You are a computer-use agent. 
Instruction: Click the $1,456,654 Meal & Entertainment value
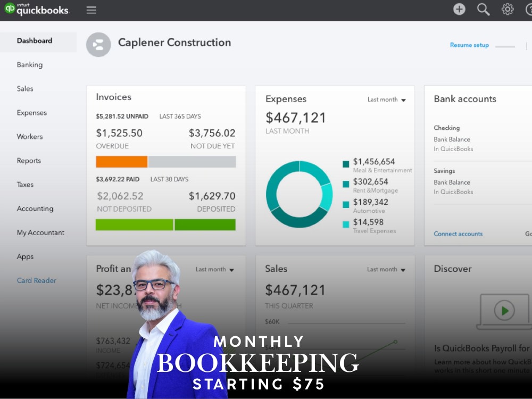(x=374, y=162)
